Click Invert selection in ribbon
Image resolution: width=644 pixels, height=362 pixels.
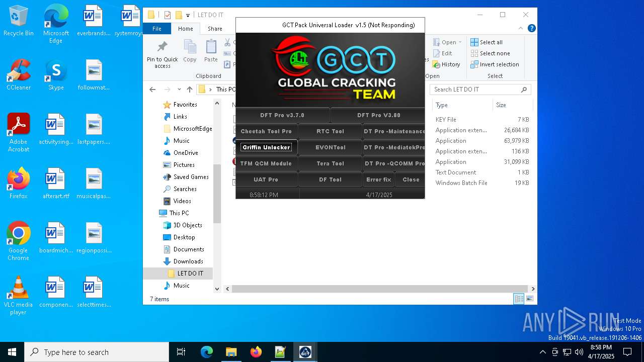pos(495,64)
